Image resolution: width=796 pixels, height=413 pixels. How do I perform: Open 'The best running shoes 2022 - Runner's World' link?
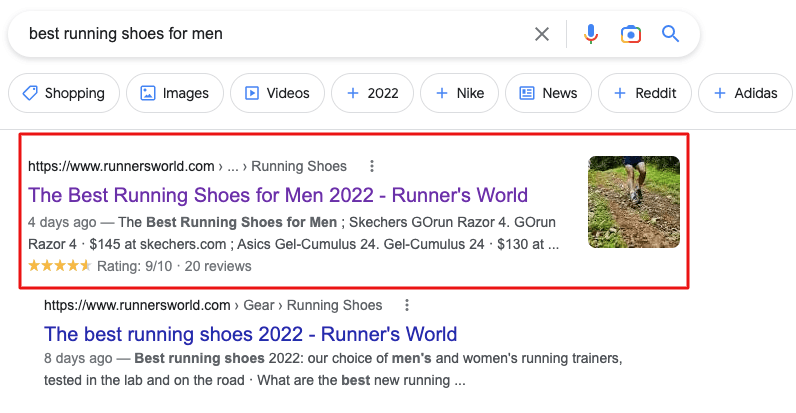[x=250, y=334]
